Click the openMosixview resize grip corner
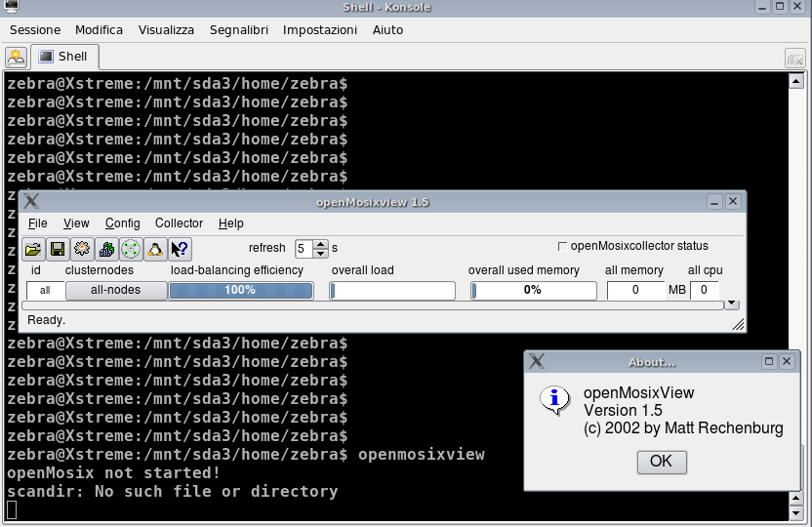Screen dimensions: 812x527 tap(738, 325)
